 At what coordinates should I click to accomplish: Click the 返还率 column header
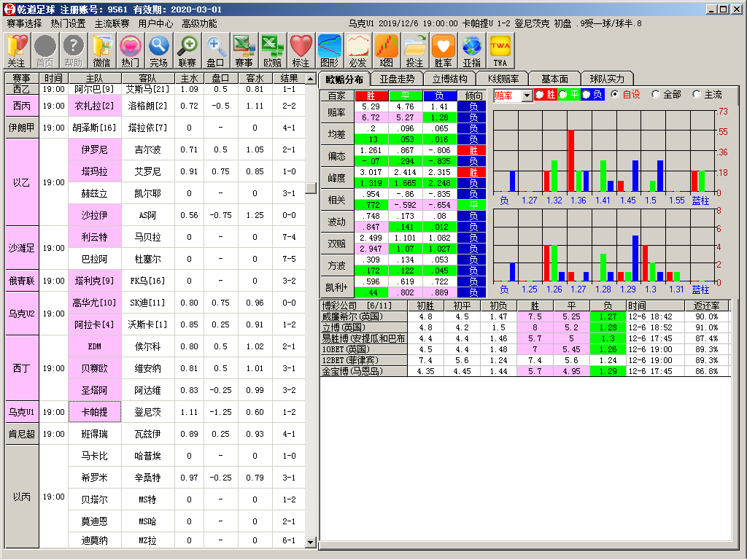point(706,306)
